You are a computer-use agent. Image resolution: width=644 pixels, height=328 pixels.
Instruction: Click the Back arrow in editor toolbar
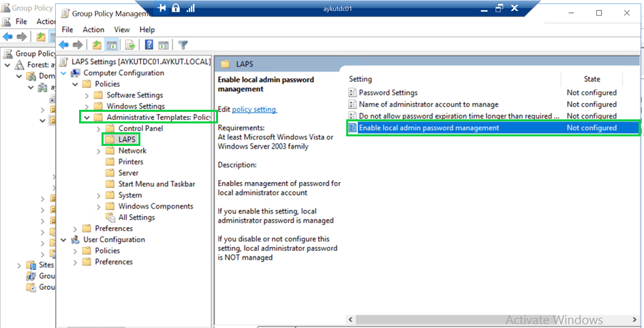pyautogui.click(x=64, y=45)
